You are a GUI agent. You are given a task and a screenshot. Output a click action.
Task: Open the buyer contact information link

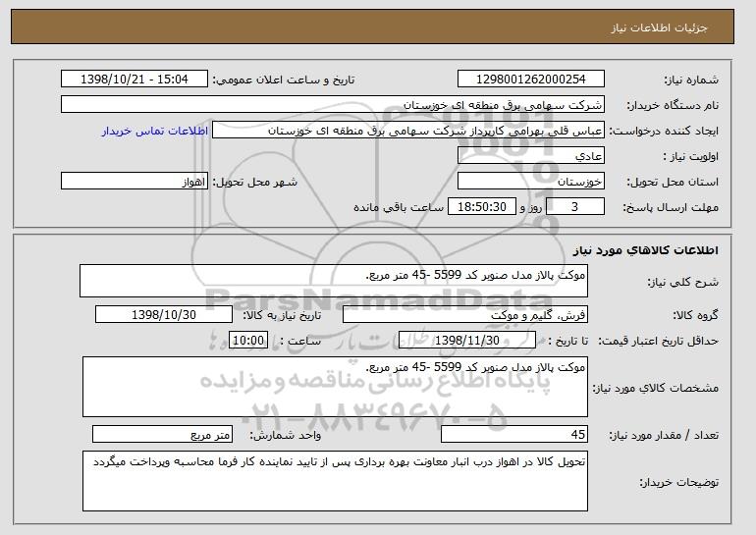(155, 132)
